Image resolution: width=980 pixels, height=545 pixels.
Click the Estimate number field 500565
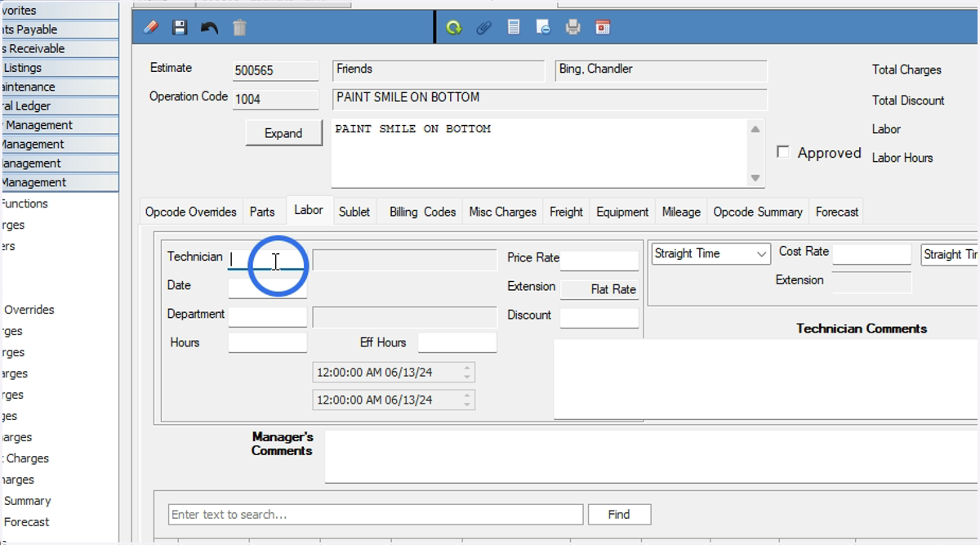276,71
